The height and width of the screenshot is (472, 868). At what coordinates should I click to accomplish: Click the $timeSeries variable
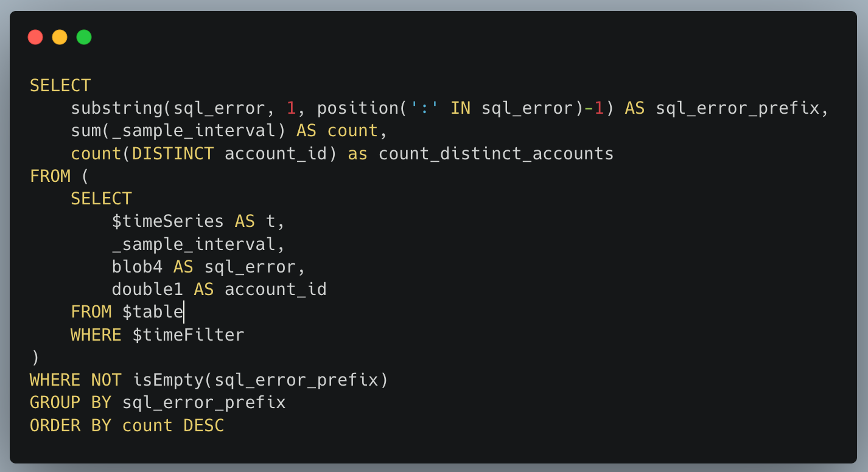tap(167, 221)
